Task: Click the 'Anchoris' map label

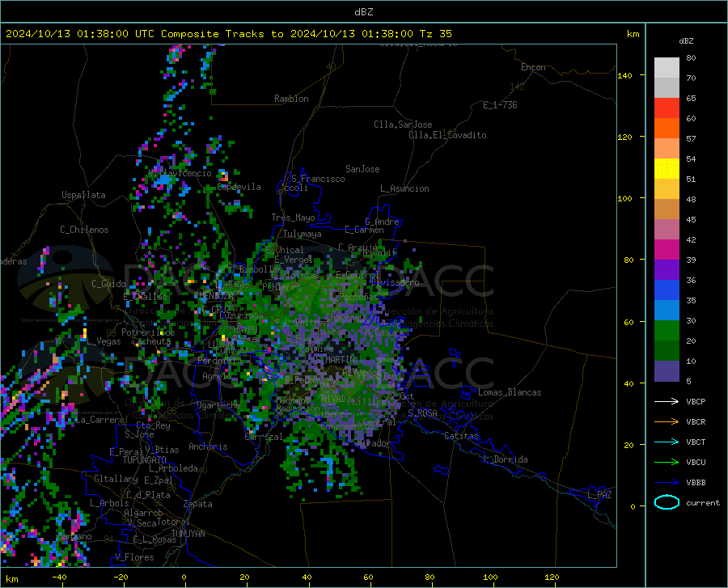Action: point(208,446)
